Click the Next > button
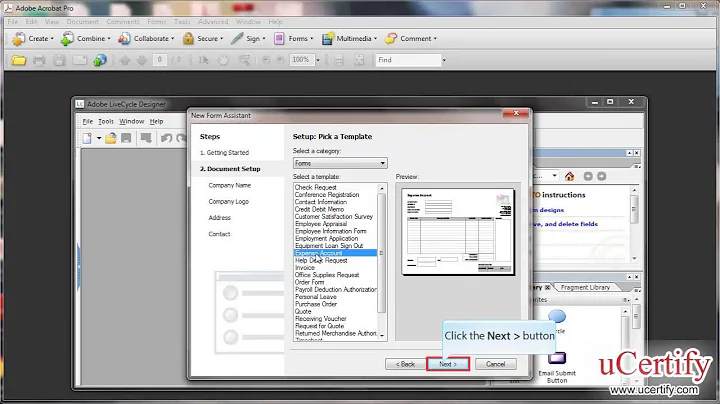This screenshot has width=720, height=404. pos(448,364)
